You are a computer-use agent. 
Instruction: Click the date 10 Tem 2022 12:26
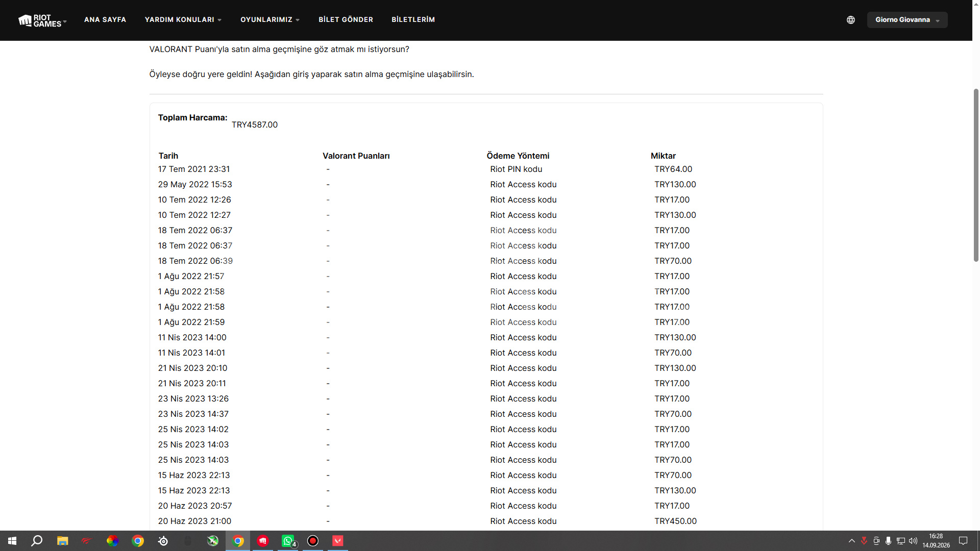pyautogui.click(x=194, y=200)
